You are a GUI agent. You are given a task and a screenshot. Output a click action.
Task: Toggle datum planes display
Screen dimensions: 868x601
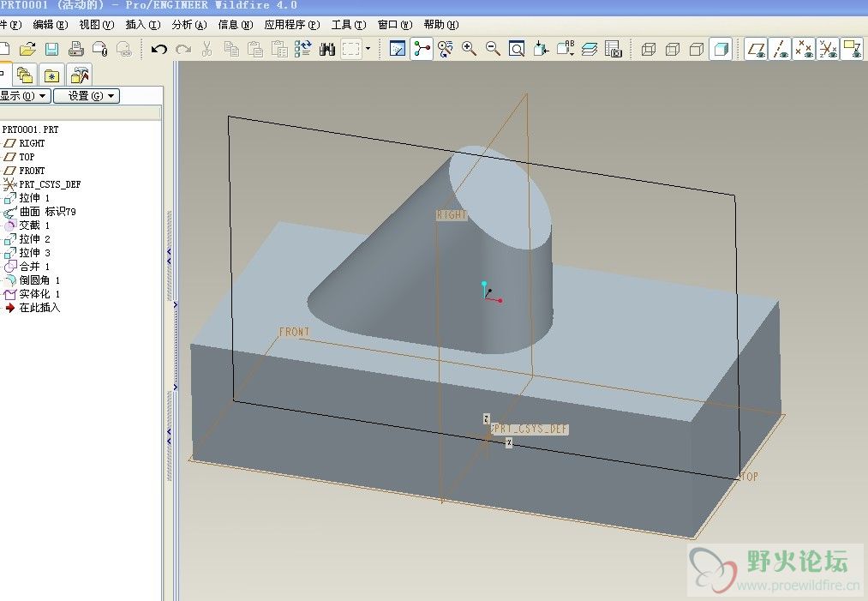coord(756,50)
